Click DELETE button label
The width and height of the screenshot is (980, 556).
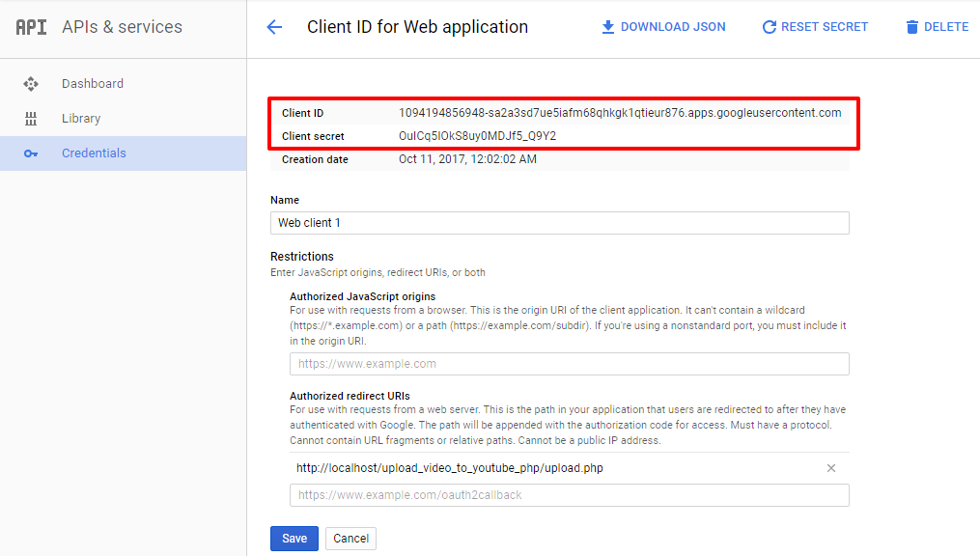[x=946, y=27]
